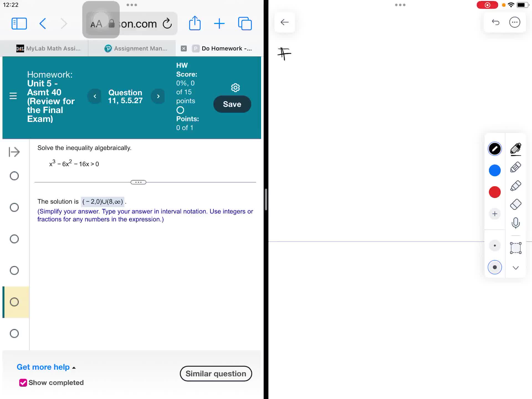Expand the question list sidebar arrow
Viewport: 532px width, 399px height.
[x=14, y=152]
